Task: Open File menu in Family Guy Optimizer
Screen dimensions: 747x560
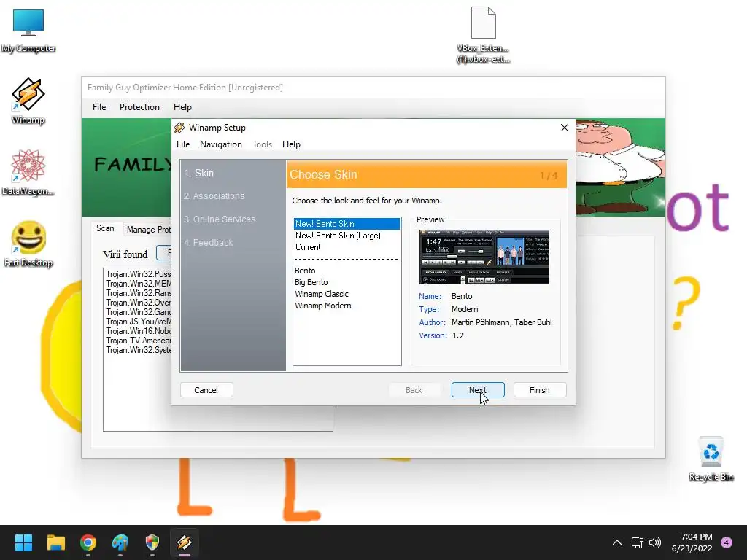Action: [x=99, y=107]
